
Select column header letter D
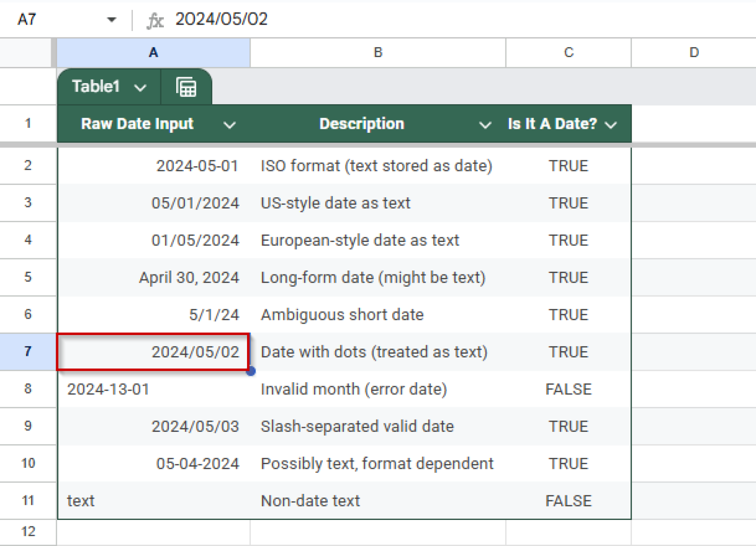click(694, 52)
